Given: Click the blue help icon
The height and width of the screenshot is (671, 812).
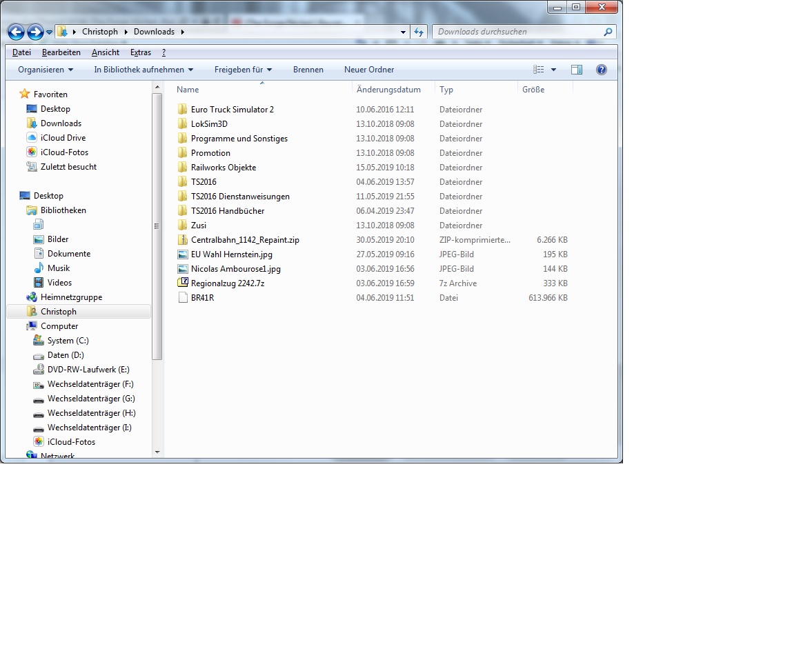Looking at the screenshot, I should 601,70.
